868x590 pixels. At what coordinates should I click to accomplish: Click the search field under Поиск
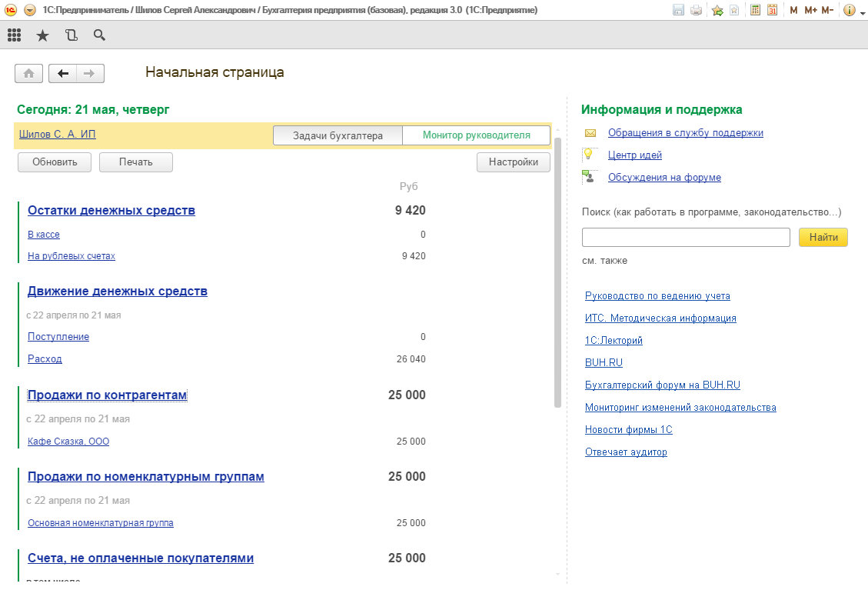(x=686, y=237)
